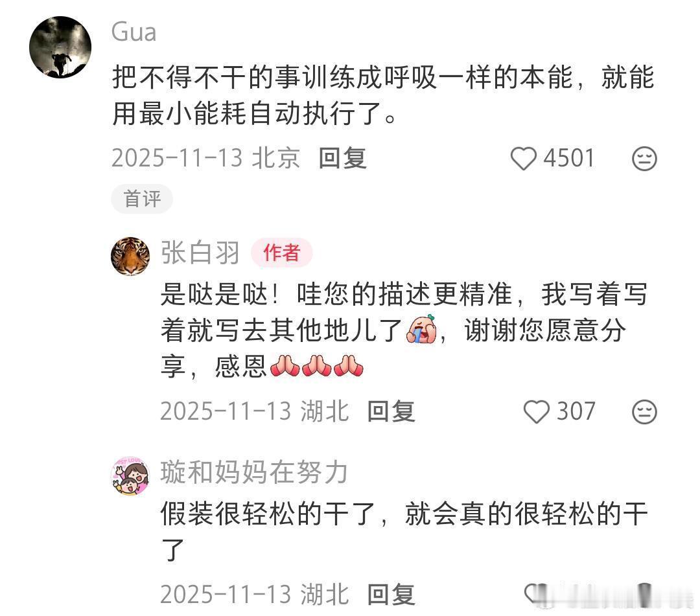Select Gua's comment text about 呼吸一样的本能
This screenshot has width=700, height=616.
pyautogui.click(x=383, y=95)
